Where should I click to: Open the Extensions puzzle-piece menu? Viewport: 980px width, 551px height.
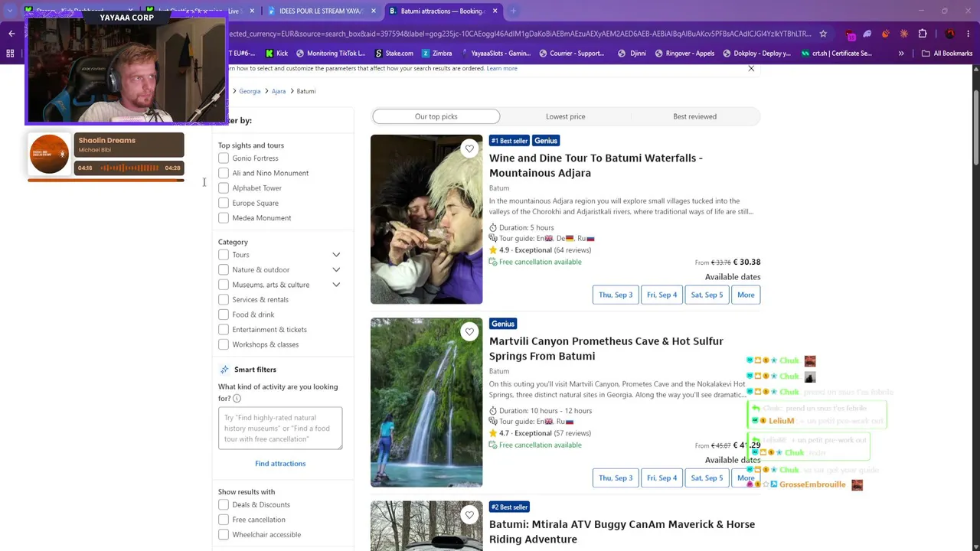pyautogui.click(x=923, y=34)
